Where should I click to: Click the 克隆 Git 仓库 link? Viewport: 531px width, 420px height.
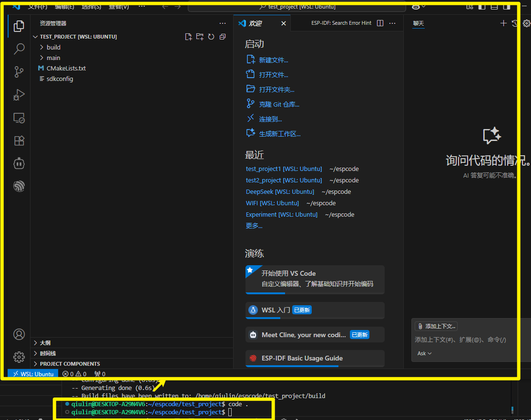pos(279,105)
